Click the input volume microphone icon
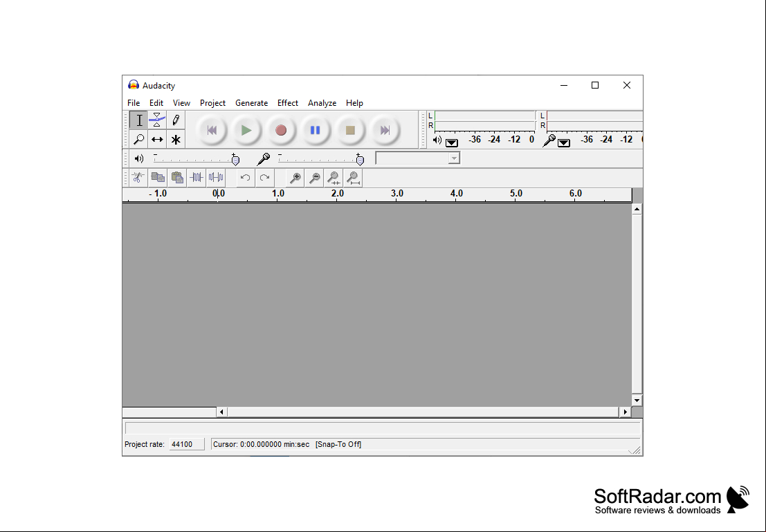Image resolution: width=766 pixels, height=532 pixels. (x=264, y=158)
